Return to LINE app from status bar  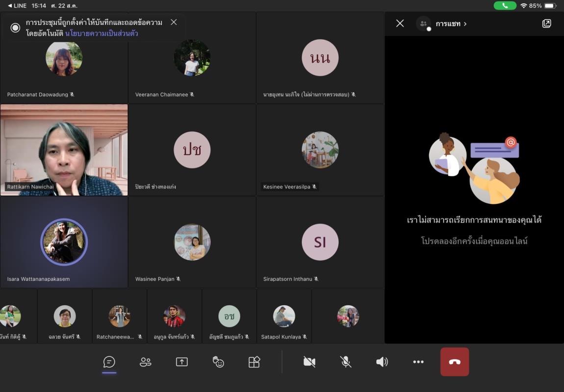tap(17, 5)
